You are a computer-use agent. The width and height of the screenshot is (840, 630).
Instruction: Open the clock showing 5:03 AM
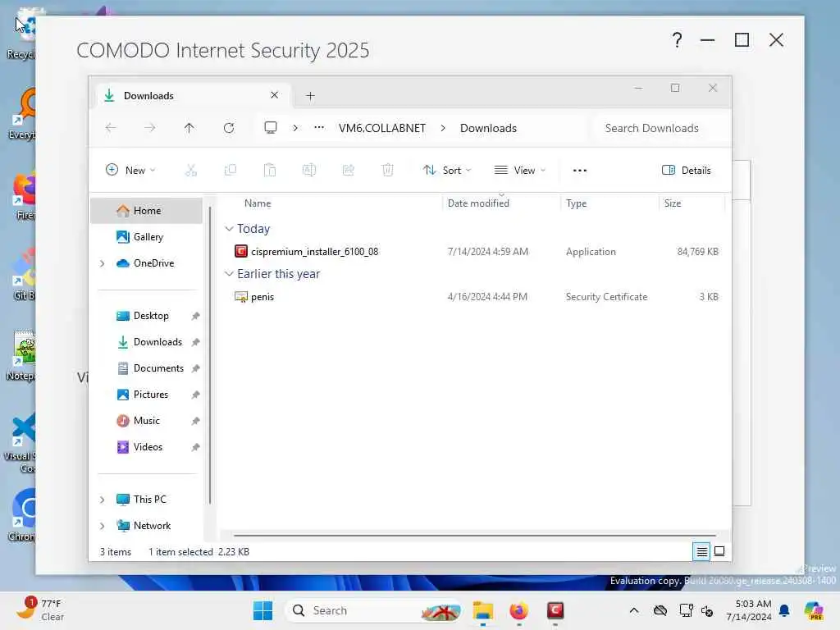(x=748, y=610)
